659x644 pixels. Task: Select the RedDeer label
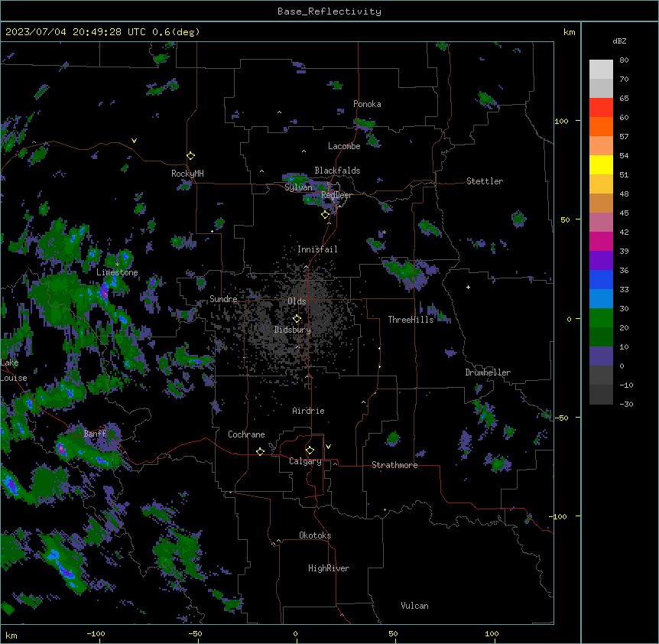click(x=336, y=195)
